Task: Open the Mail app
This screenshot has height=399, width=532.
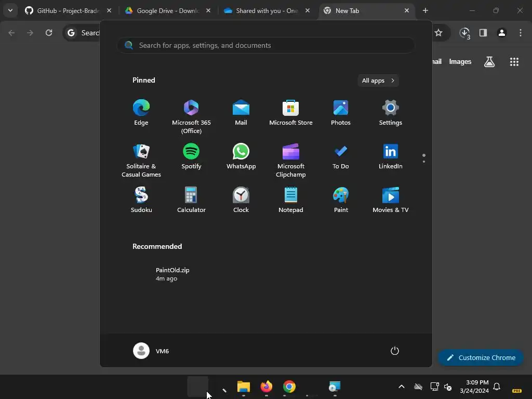Action: [x=241, y=113]
